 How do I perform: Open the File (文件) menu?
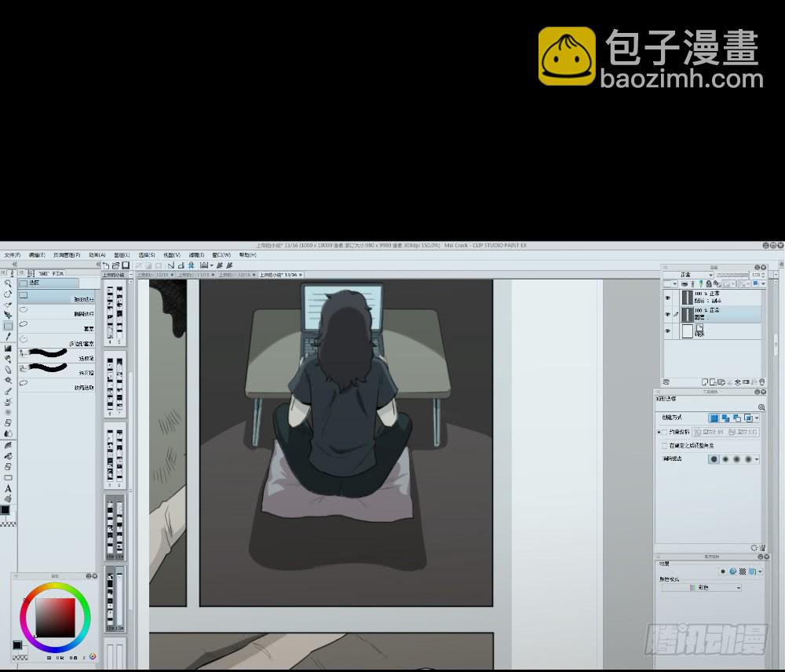click(x=12, y=255)
